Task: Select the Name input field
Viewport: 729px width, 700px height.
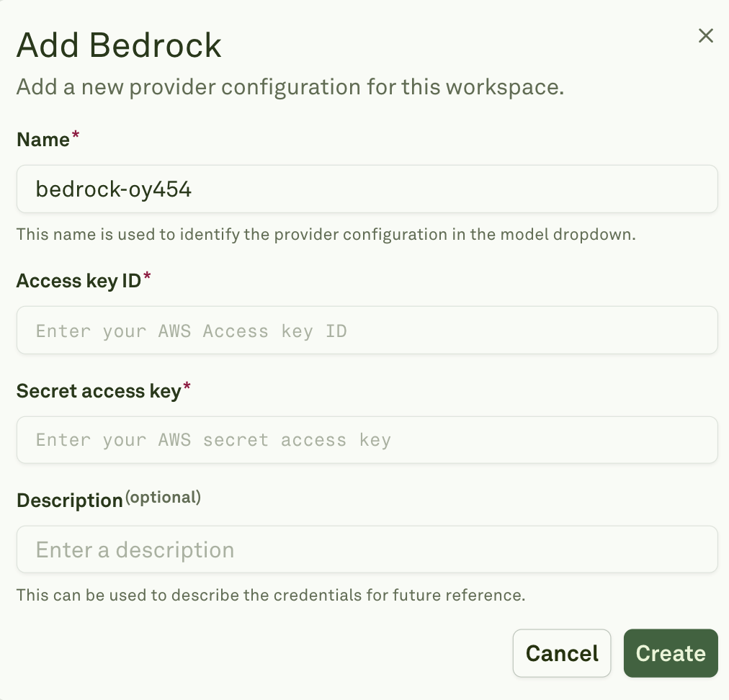Action: coord(367,189)
